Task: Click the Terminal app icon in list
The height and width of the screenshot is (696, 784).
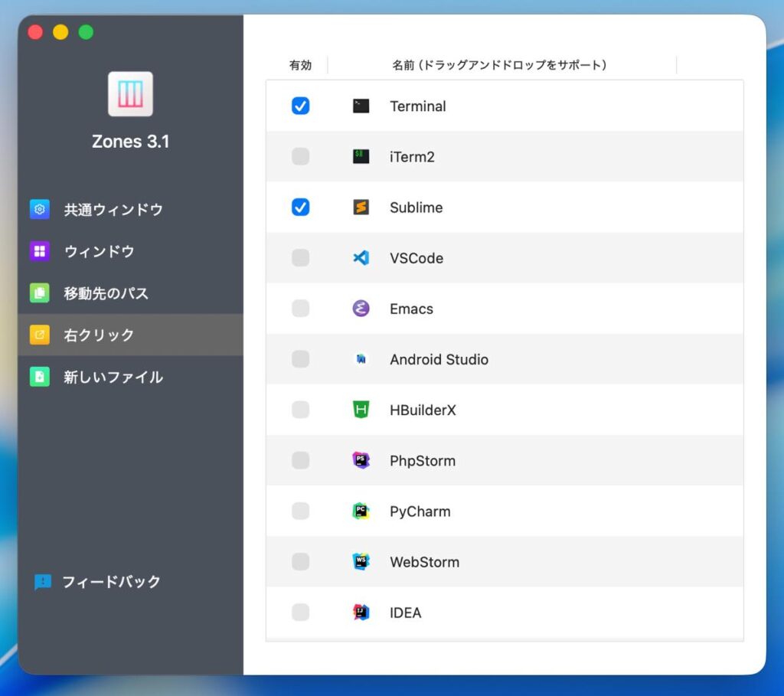Action: (361, 106)
